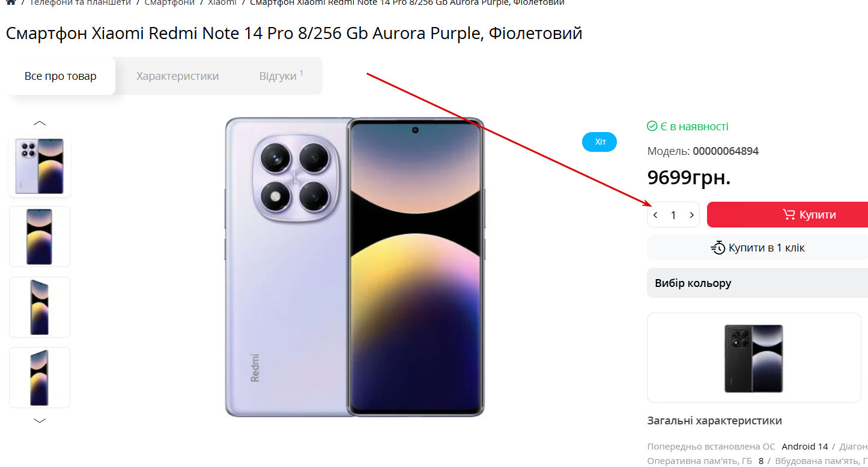Click the stopwatch icon on one-click buy
This screenshot has width=868, height=467.
coord(718,247)
